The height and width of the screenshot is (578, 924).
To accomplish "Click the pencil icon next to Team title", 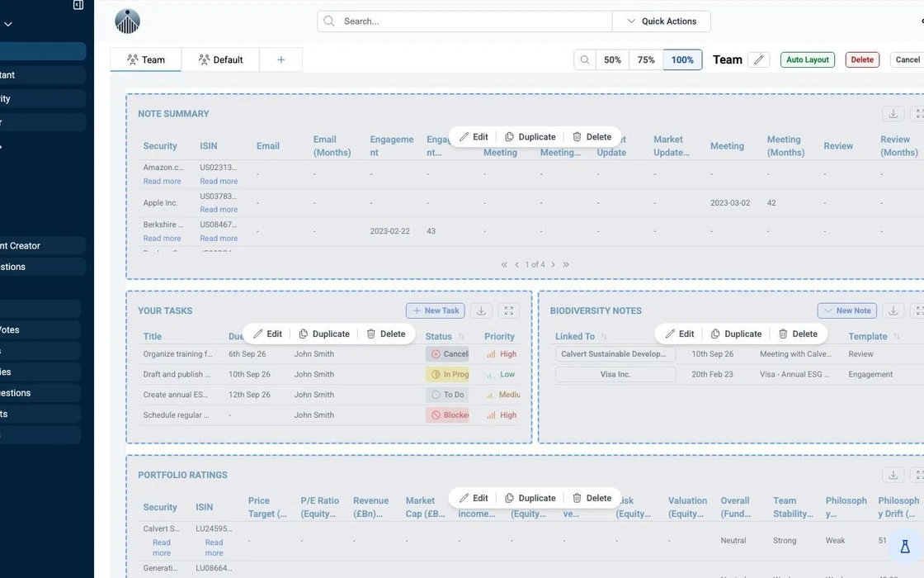I will pyautogui.click(x=759, y=59).
